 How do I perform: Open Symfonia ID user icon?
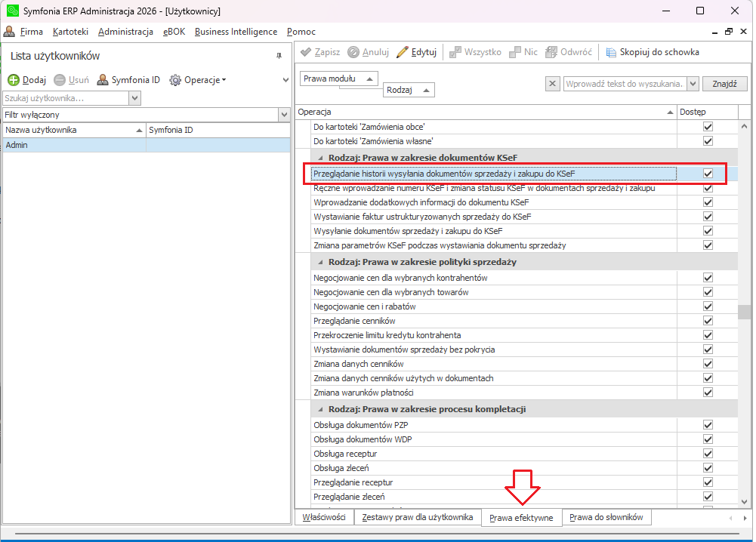(x=103, y=80)
